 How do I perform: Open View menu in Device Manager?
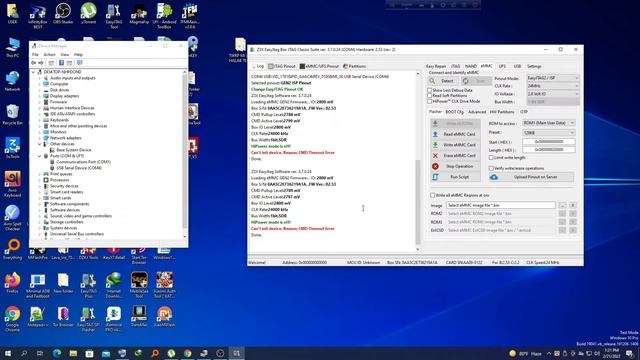pyautogui.click(x=64, y=54)
